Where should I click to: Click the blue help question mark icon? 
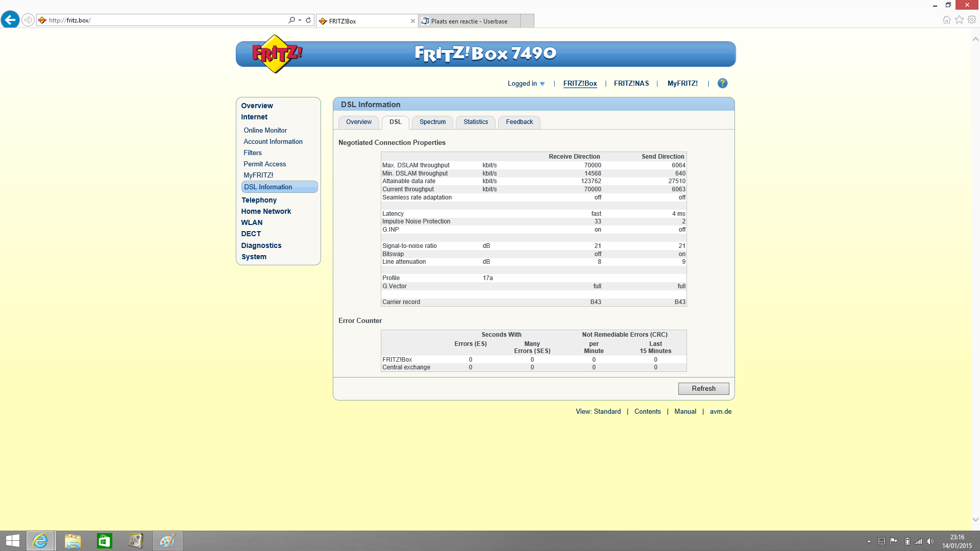[x=722, y=83]
